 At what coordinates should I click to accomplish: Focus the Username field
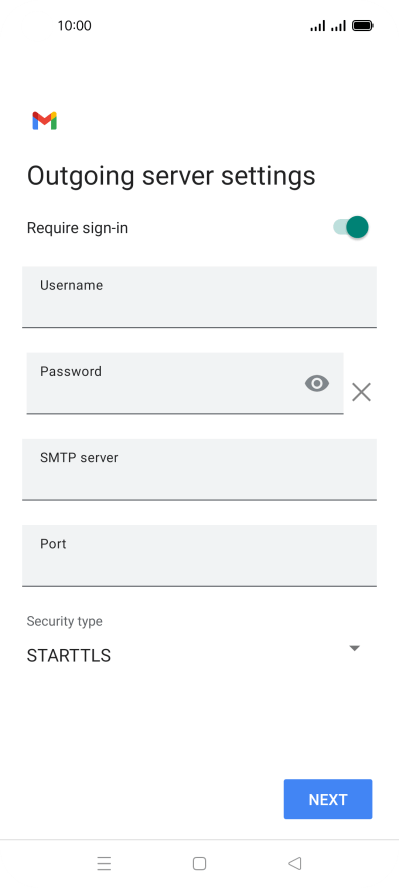[x=199, y=297]
